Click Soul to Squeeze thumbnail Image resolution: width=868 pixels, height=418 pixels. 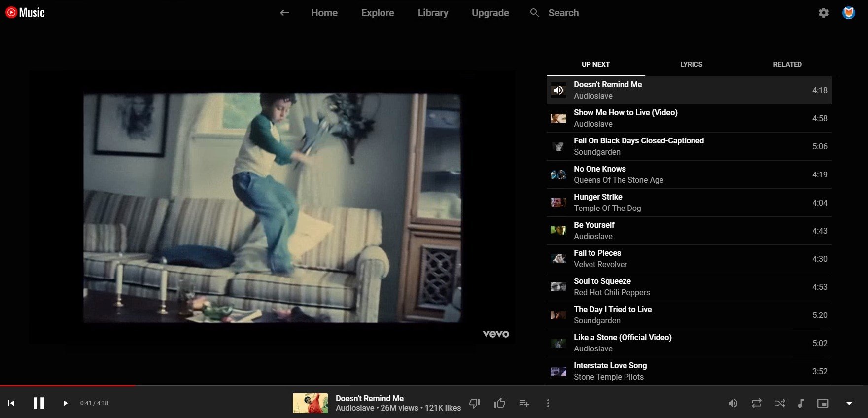click(x=558, y=287)
